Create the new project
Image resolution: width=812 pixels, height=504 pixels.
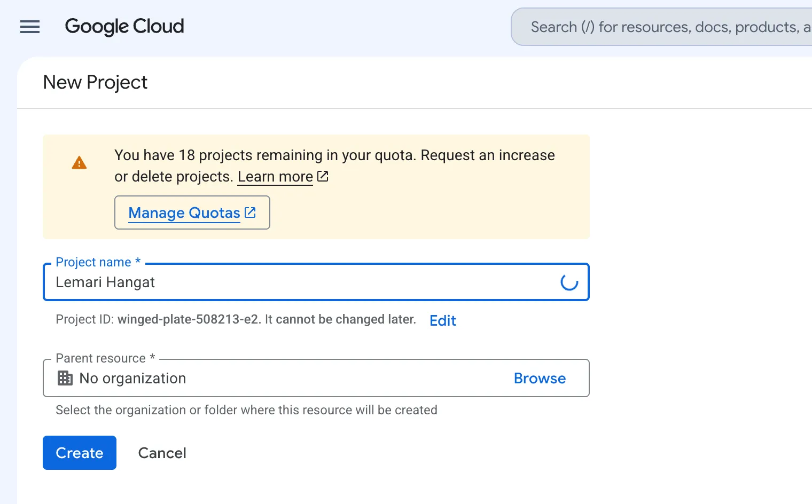click(80, 453)
